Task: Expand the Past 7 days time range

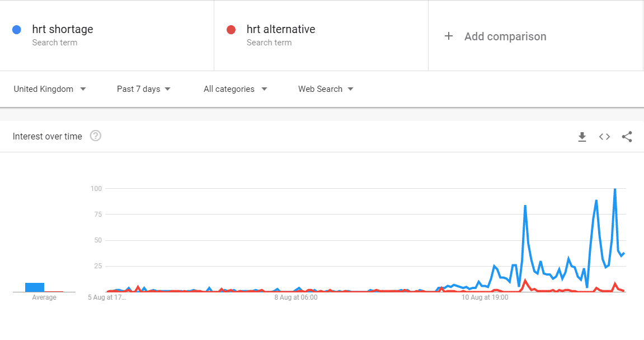Action: coord(143,89)
